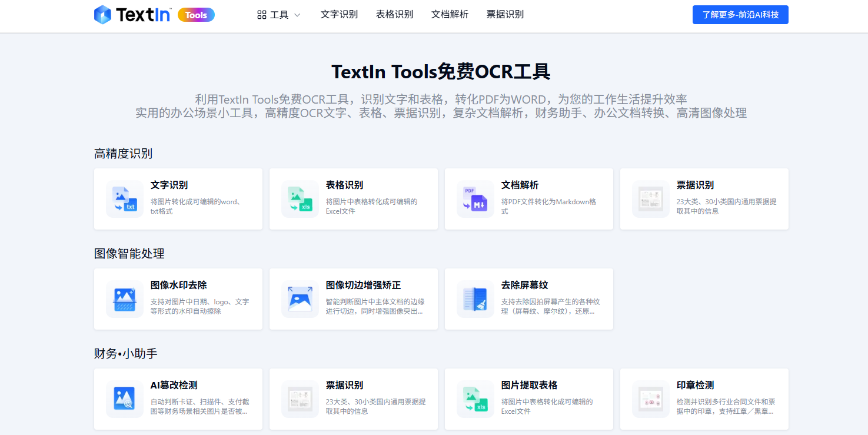Open the 图像切边增强矫正 card title
The image size is (868, 435).
[x=364, y=285]
